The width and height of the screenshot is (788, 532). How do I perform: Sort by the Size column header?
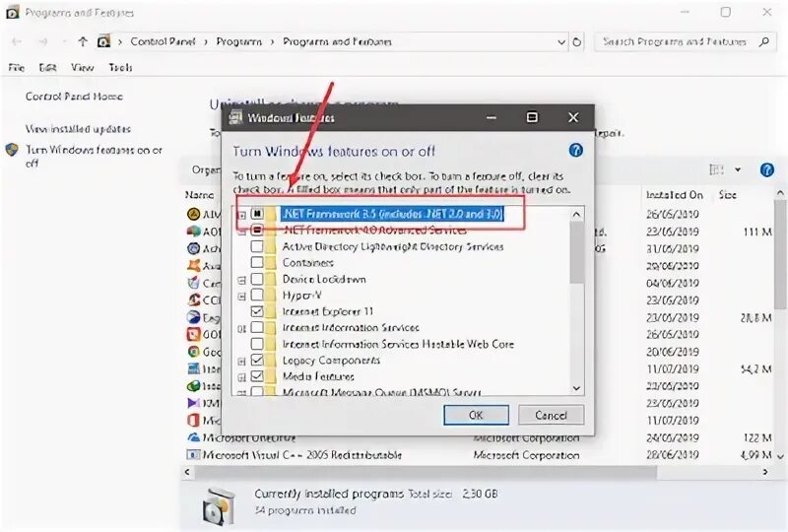[728, 195]
